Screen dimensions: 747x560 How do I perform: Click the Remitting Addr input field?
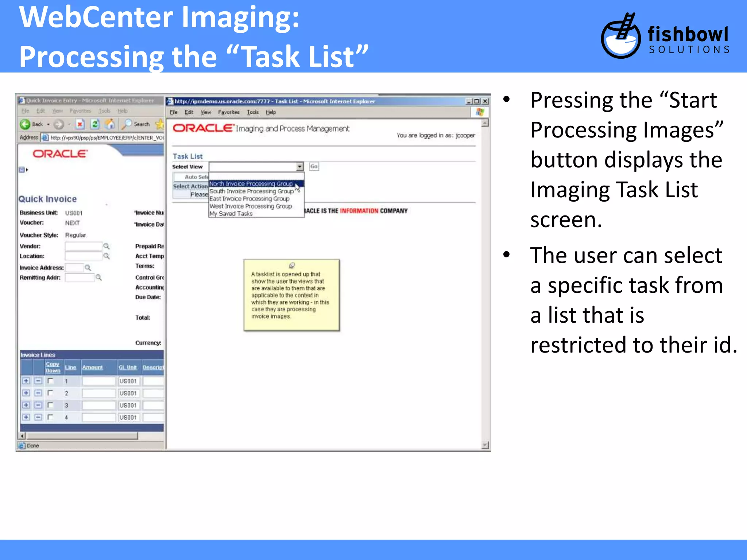point(80,277)
